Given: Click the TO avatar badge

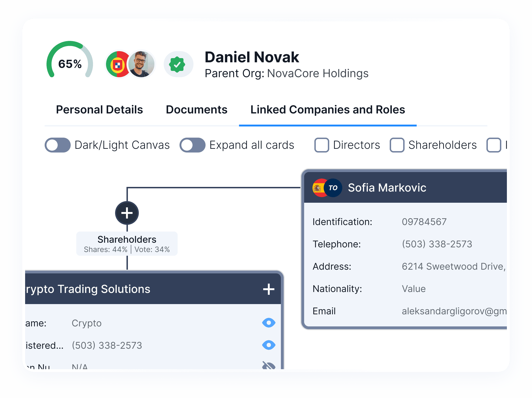Looking at the screenshot, I should coord(333,188).
